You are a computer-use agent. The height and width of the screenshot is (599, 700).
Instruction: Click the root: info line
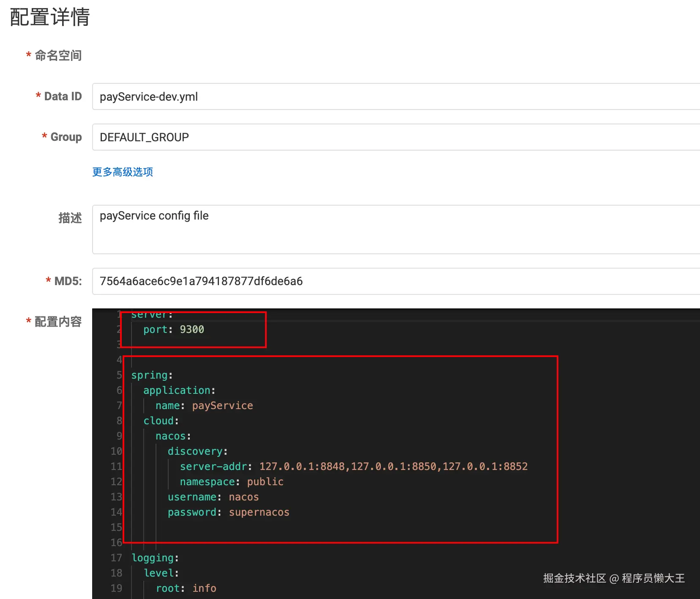[186, 588]
